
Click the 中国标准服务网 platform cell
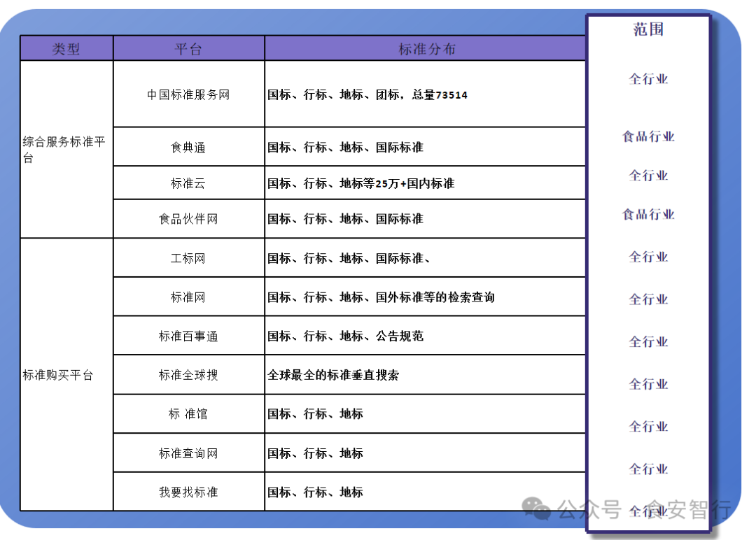coord(188,94)
